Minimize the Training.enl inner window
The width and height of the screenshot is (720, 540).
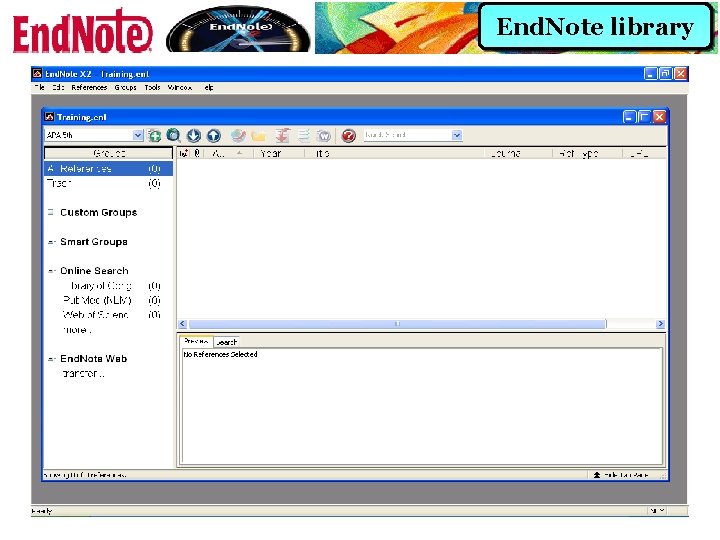tap(629, 117)
